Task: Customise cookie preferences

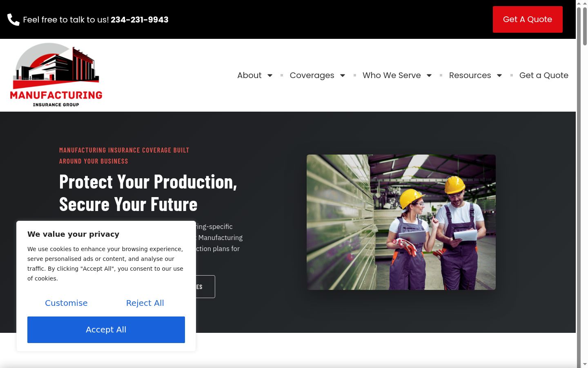Action: pos(66,303)
